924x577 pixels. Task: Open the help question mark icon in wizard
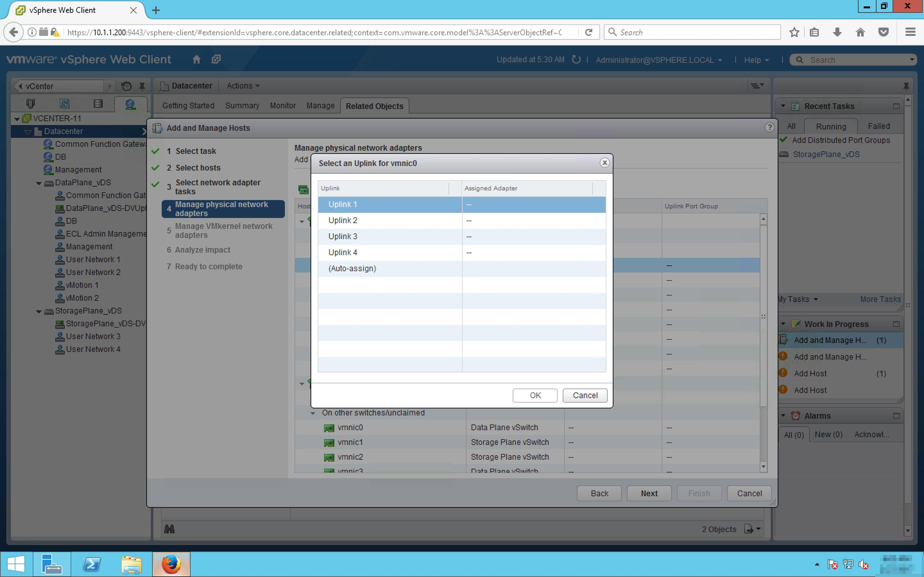[x=769, y=128]
